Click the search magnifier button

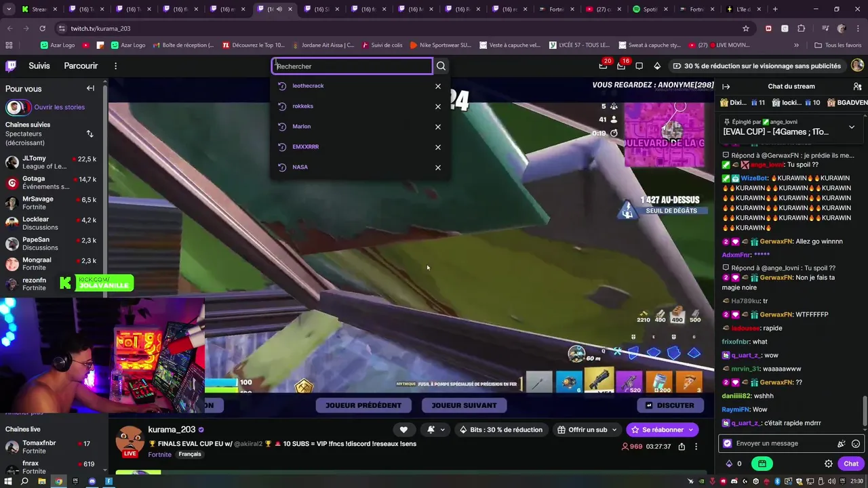[441, 66]
